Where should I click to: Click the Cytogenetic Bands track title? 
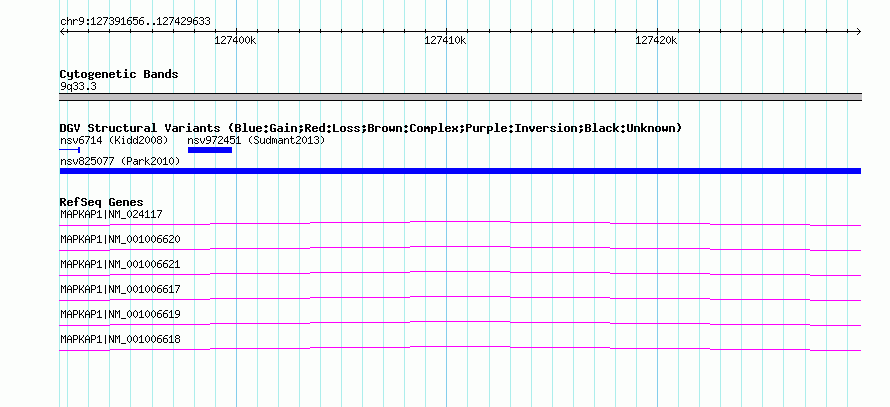click(119, 74)
